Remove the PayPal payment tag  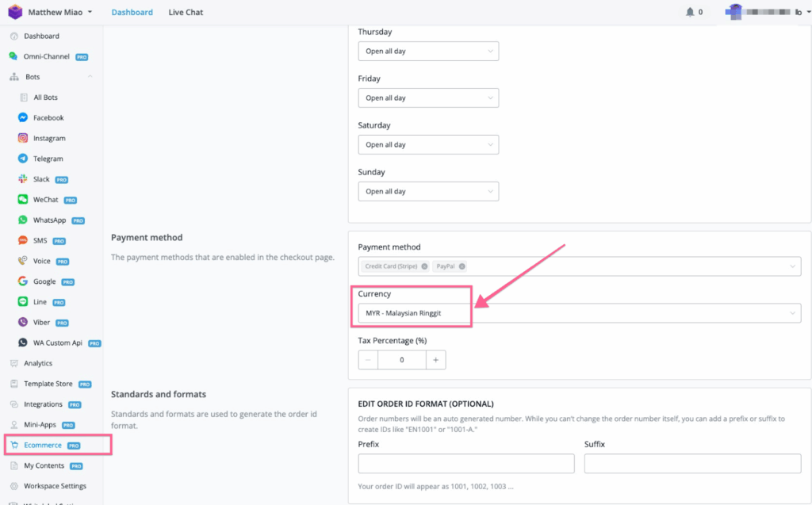point(462,266)
